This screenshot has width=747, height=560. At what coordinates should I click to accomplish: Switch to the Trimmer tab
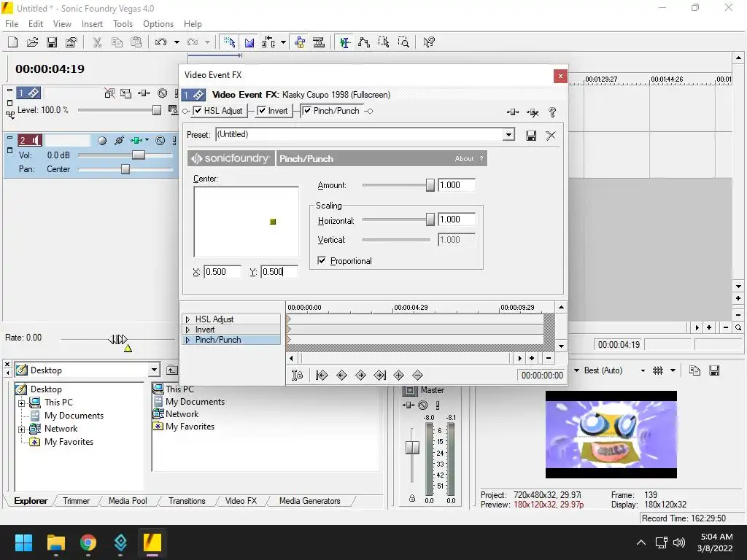pyautogui.click(x=76, y=501)
